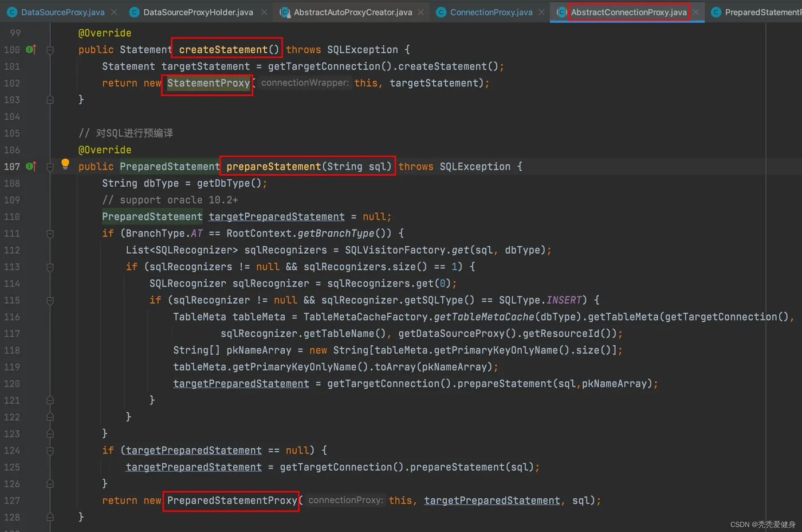Click the connectionWrapper parameter hint
Image resolution: width=802 pixels, height=532 pixels.
[x=304, y=83]
